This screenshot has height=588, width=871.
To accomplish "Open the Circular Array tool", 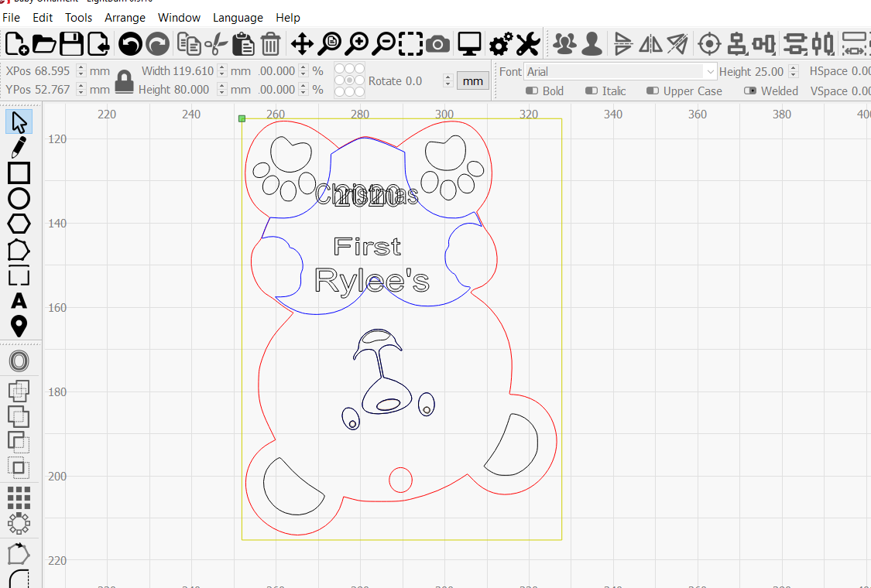I will [x=19, y=523].
